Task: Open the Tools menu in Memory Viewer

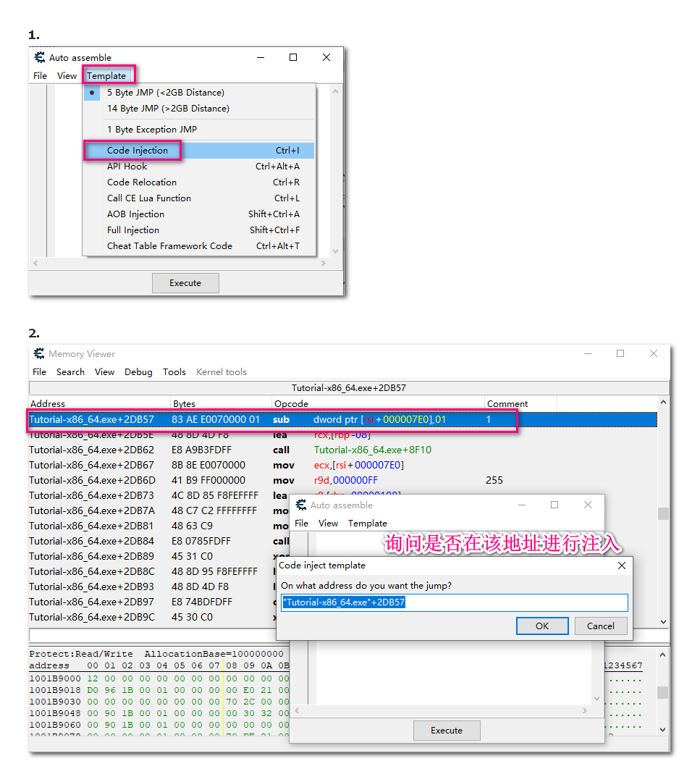Action: tap(174, 372)
